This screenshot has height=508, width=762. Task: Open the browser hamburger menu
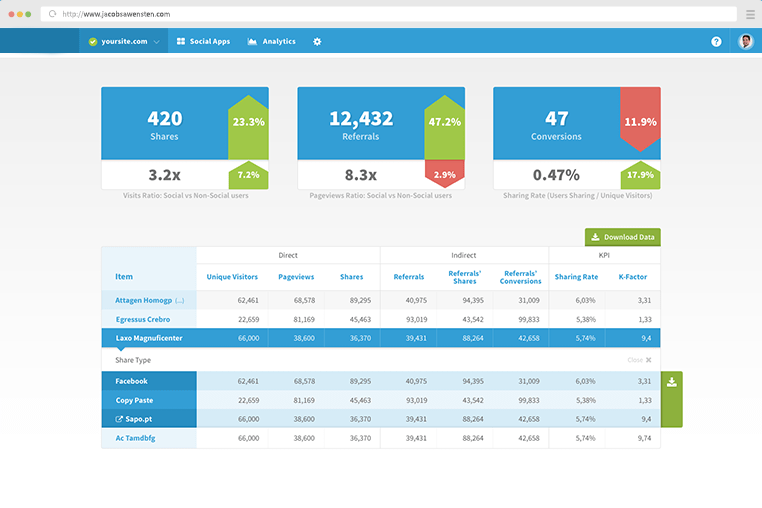tap(750, 15)
